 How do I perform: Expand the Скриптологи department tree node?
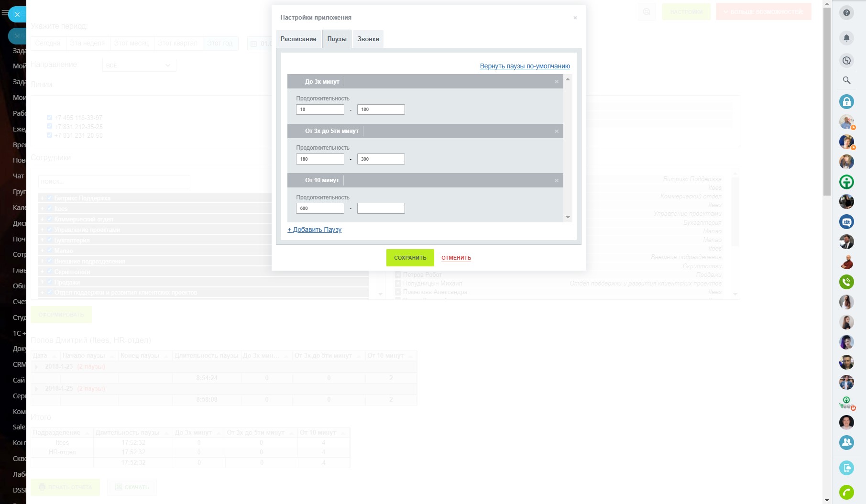[43, 272]
